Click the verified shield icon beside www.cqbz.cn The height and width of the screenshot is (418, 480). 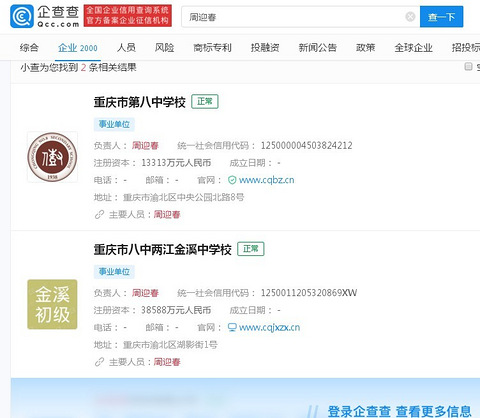point(232,180)
